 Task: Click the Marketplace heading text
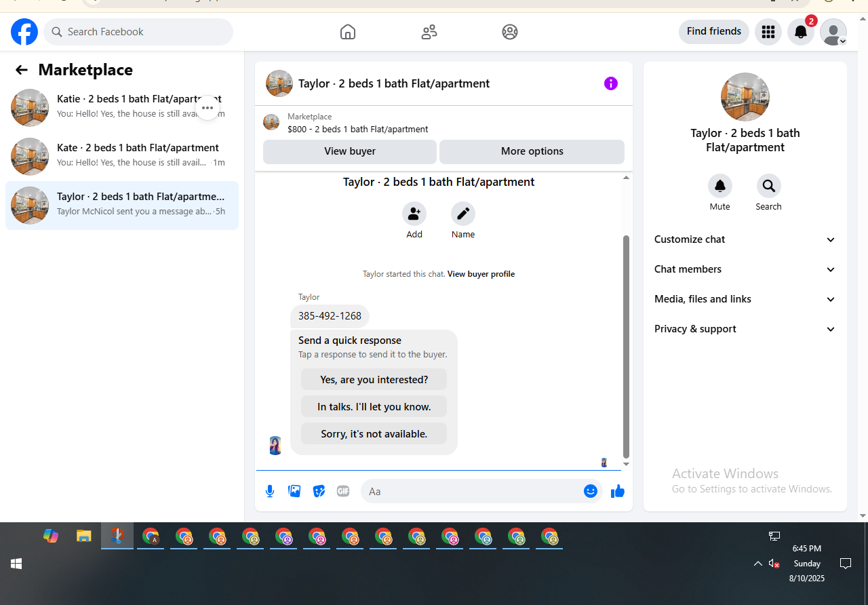pos(85,70)
